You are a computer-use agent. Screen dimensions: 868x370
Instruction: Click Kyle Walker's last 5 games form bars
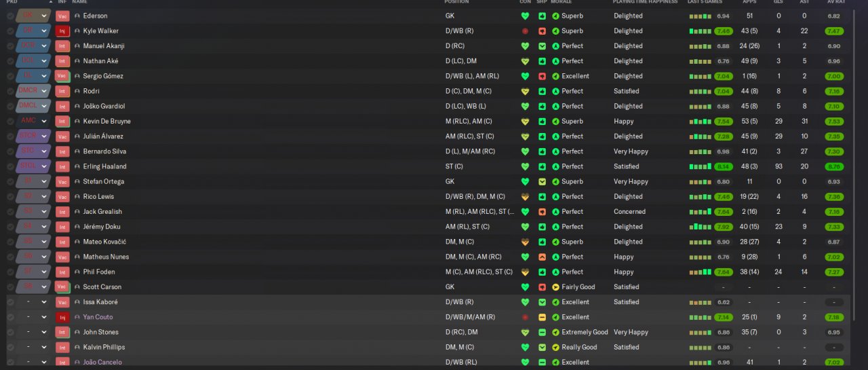700,31
